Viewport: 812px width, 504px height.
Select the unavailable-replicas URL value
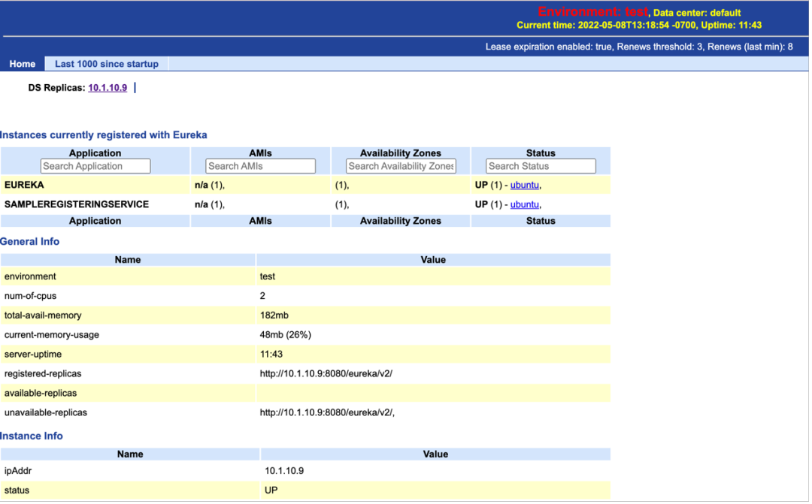click(327, 413)
